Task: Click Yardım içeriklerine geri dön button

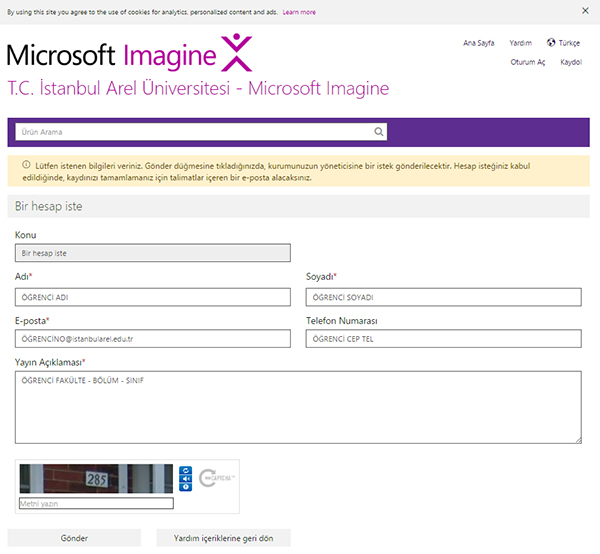Action: point(223,538)
